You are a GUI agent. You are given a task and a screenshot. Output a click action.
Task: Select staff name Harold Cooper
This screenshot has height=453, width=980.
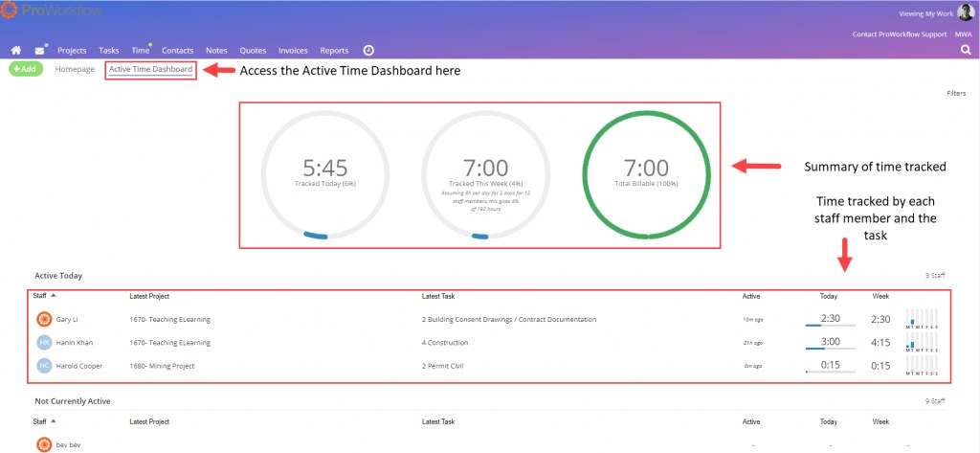coord(79,366)
